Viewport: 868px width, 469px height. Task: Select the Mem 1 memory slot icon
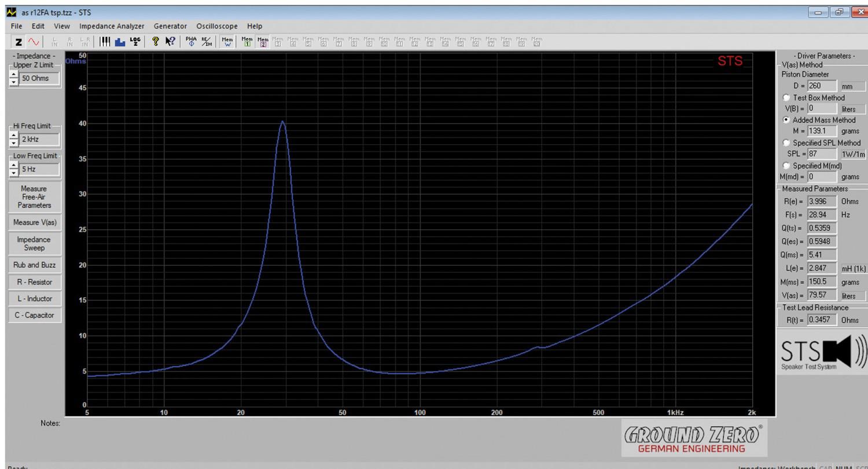click(247, 42)
